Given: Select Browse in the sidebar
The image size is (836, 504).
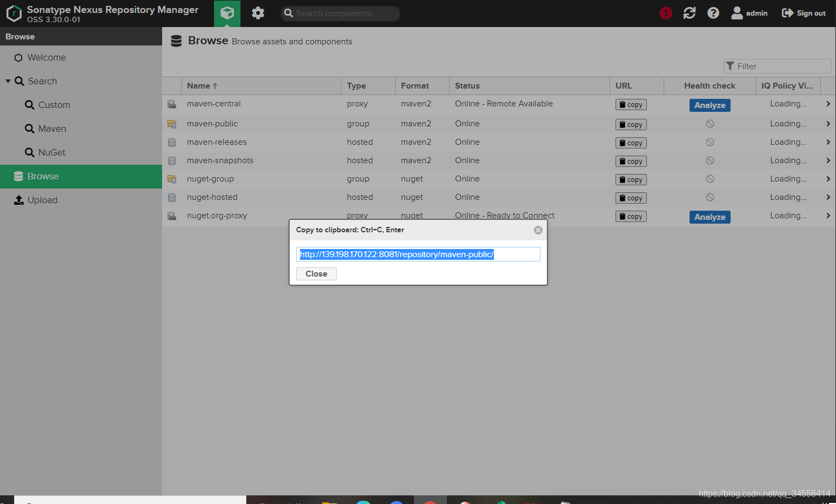Looking at the screenshot, I should (81, 177).
